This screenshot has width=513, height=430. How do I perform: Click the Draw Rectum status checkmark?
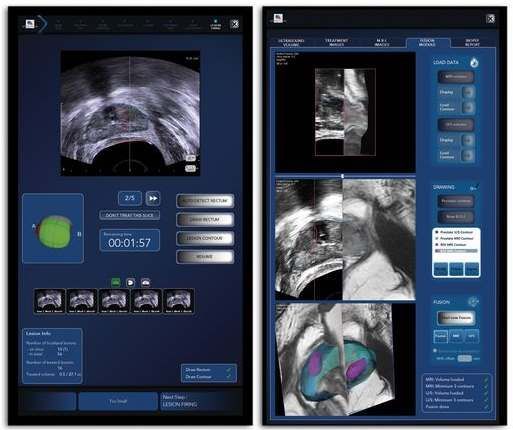click(229, 370)
